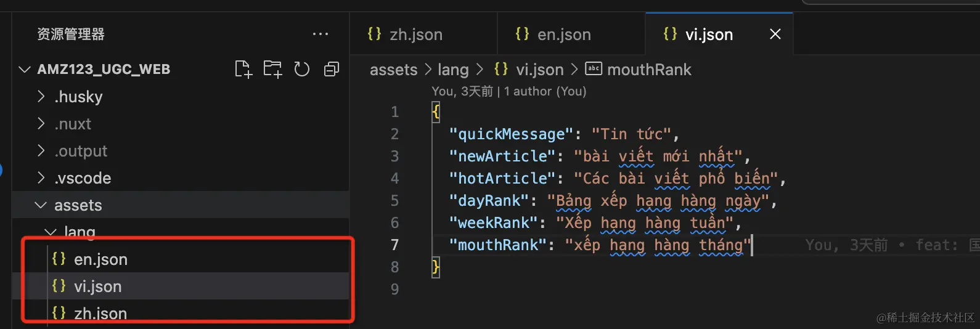Click line number 9 in the gutter
Image resolution: width=980 pixels, height=329 pixels.
[394, 290]
